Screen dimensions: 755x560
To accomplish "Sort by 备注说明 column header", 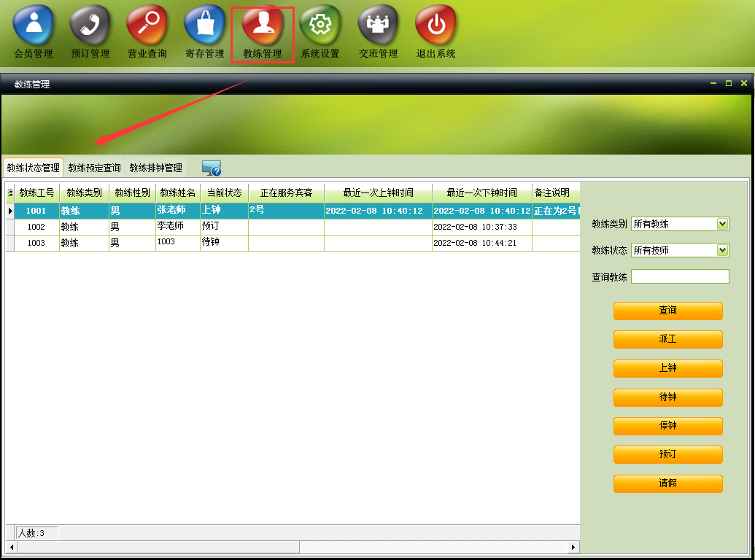I will pos(556,193).
